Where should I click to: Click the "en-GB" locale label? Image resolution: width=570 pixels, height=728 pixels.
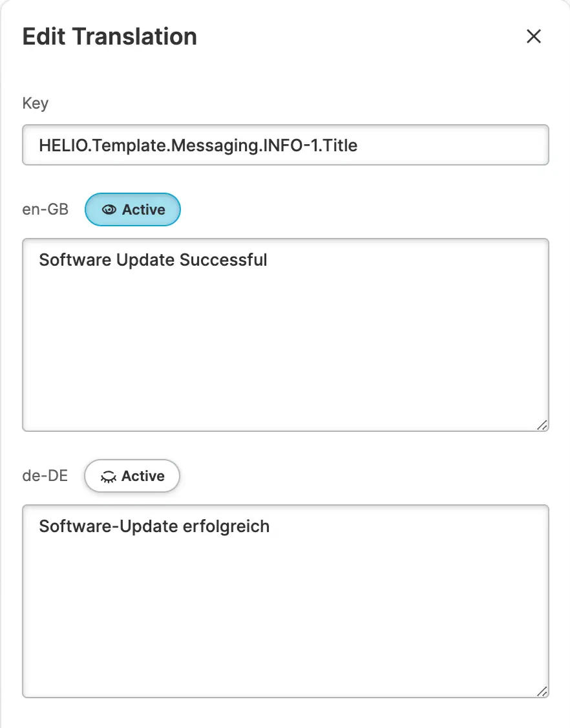click(45, 210)
